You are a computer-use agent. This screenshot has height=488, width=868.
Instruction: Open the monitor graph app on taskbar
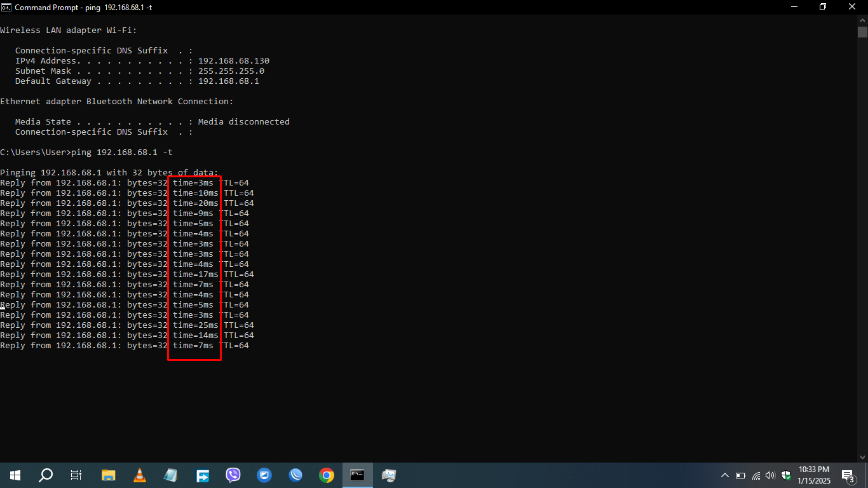[389, 475]
